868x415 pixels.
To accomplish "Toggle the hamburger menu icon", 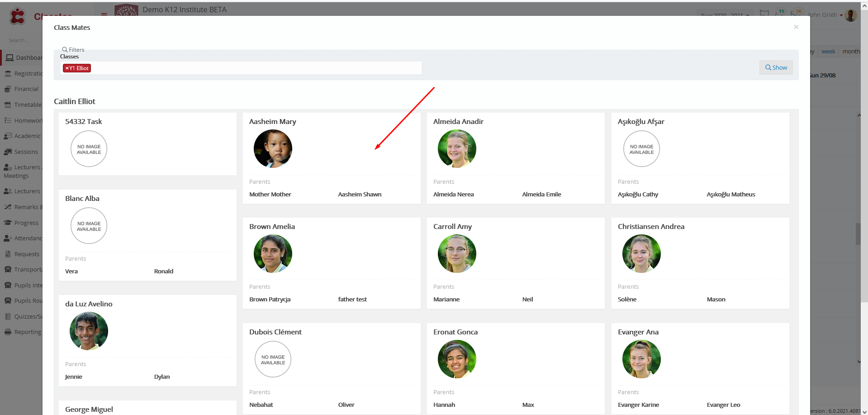I will coord(104,14).
